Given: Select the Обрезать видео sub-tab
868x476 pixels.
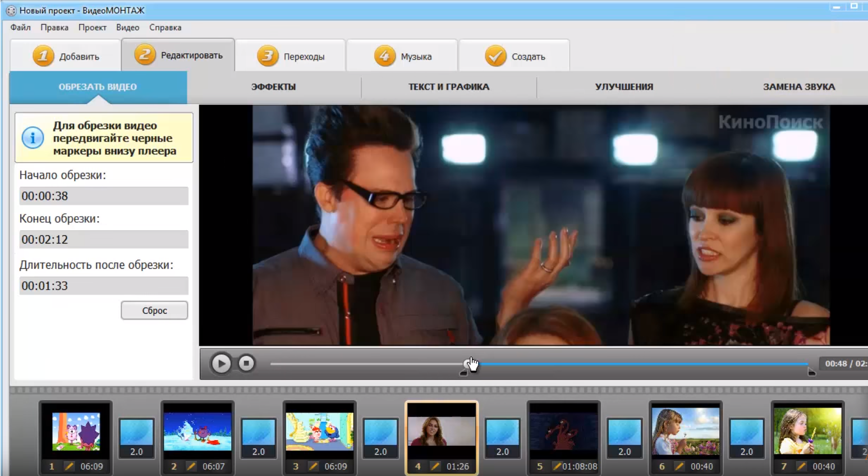Looking at the screenshot, I should 98,87.
